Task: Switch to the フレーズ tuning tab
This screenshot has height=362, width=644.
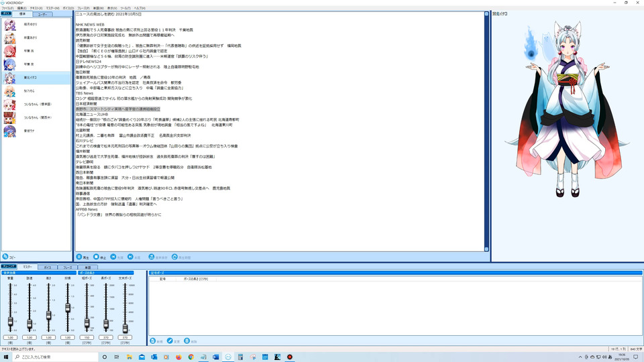Action: (x=67, y=267)
